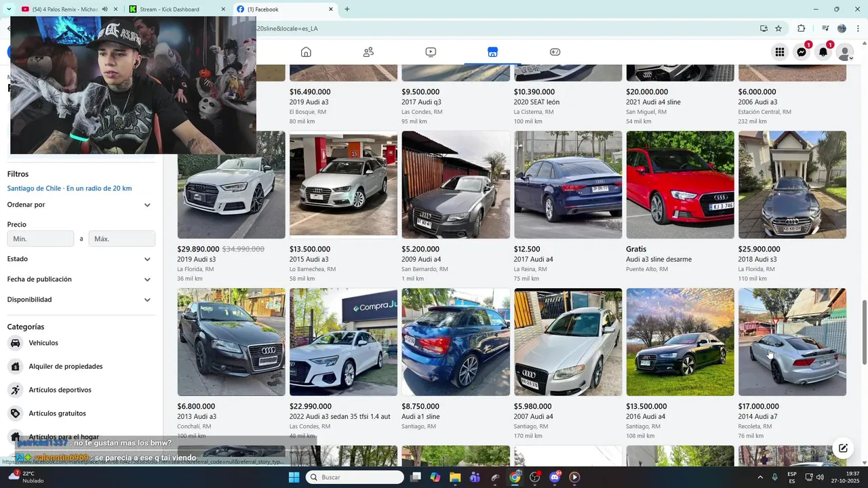Expand the Disponibilidad filter
This screenshot has width=868, height=488.
pyautogui.click(x=80, y=300)
